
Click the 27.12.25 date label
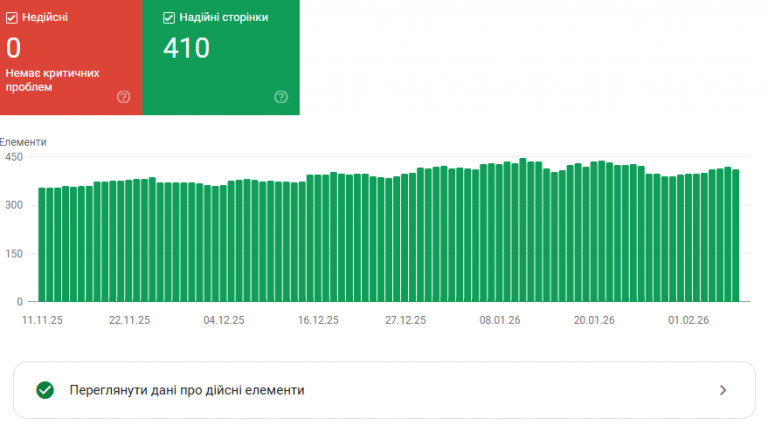click(x=406, y=320)
